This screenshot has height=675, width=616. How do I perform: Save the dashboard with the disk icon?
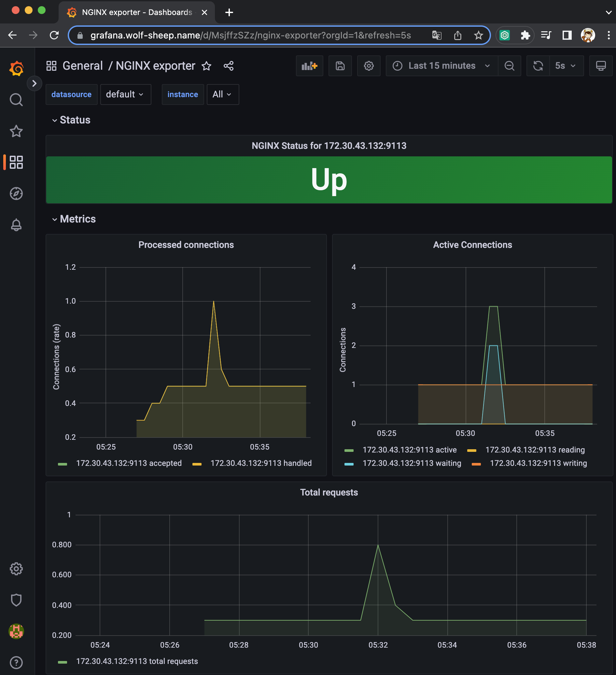[x=340, y=65]
